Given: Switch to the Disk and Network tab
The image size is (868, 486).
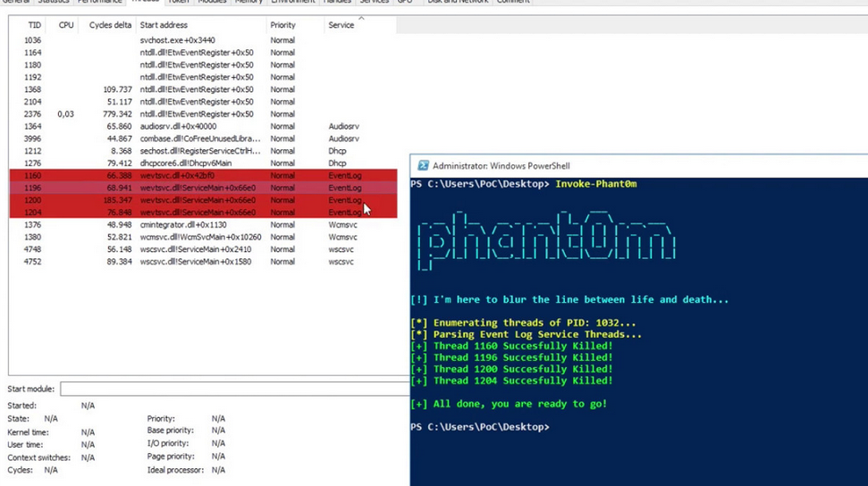Looking at the screenshot, I should coord(458,2).
